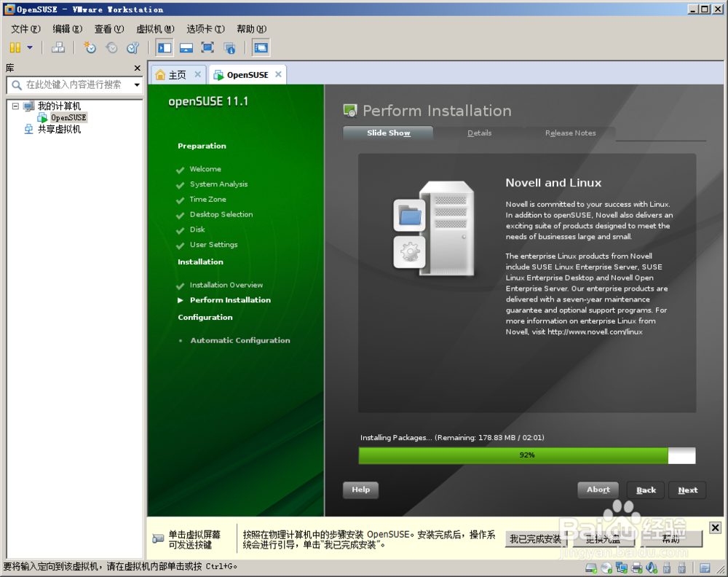Toggle the library sidebar view icon

pyautogui.click(x=165, y=47)
